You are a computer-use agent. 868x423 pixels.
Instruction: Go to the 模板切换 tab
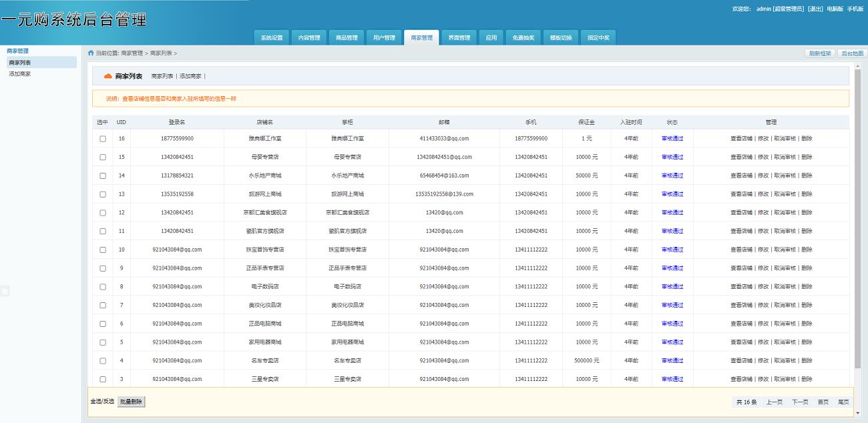tap(560, 37)
